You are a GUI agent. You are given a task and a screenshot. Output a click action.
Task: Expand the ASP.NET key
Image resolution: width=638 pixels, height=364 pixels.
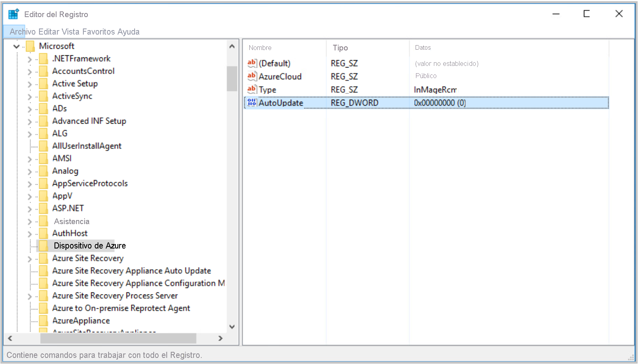(x=29, y=209)
